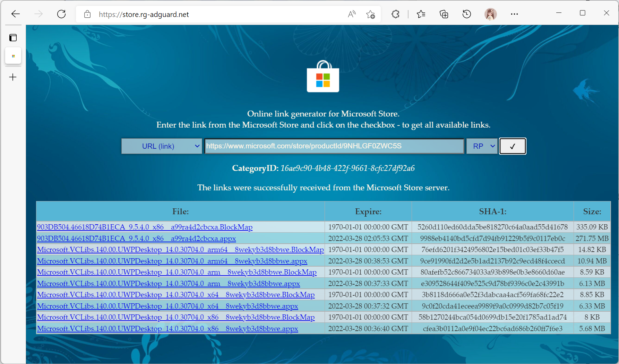Screen dimensions: 619x364
Task: Click the checkmark button to generate links
Action: pos(512,146)
